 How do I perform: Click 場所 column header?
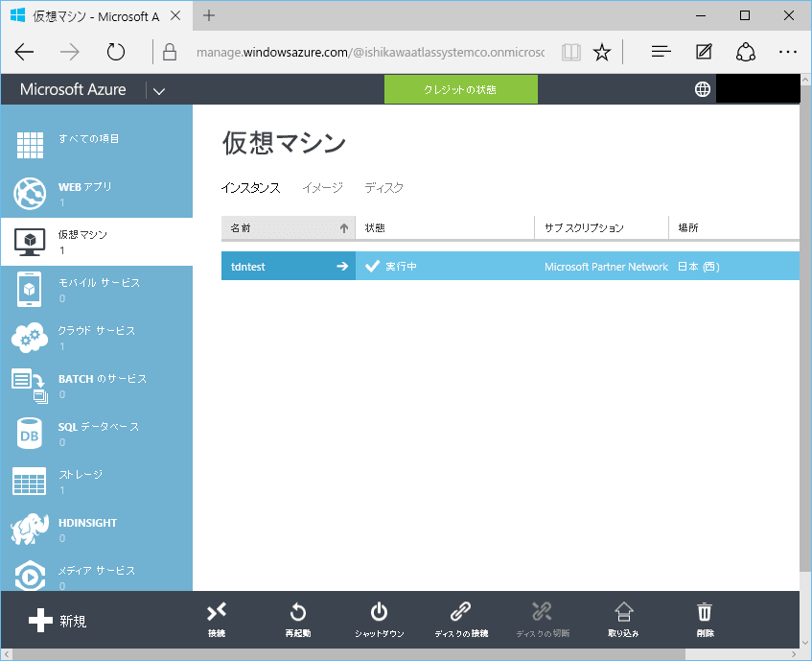click(x=733, y=228)
